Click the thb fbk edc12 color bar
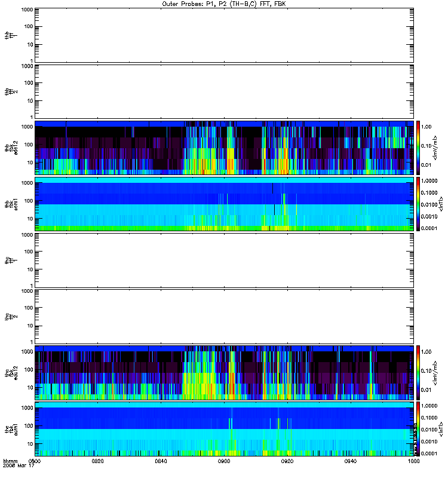 (x=418, y=148)
